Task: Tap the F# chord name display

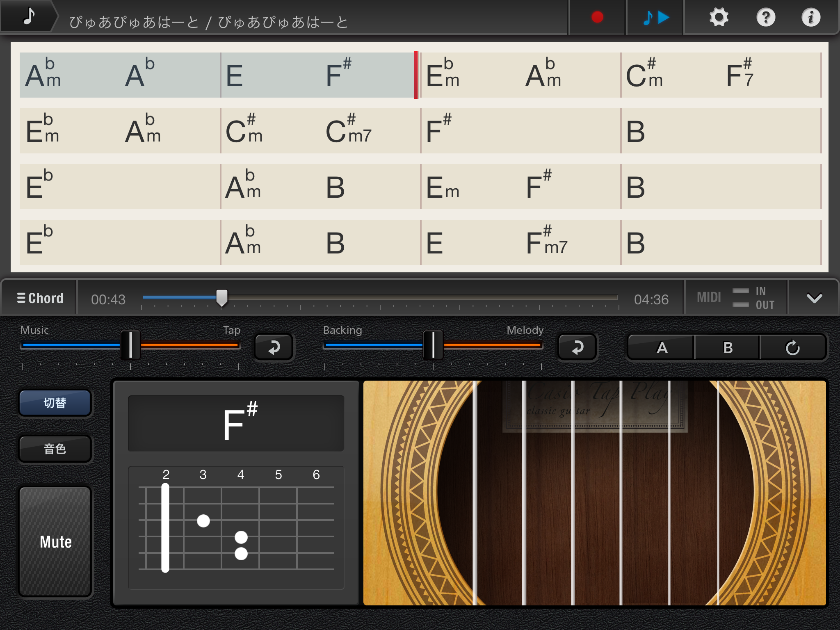Action: click(x=236, y=423)
